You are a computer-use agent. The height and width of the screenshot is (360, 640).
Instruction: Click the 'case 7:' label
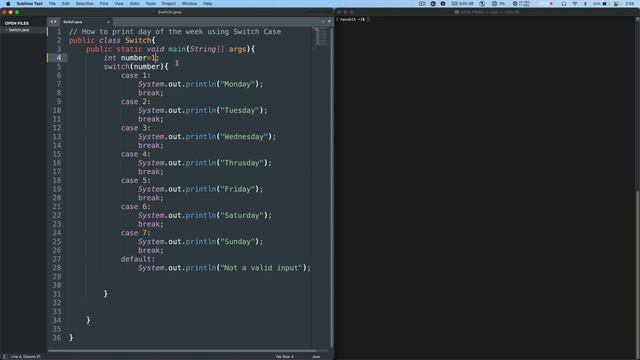[136, 233]
